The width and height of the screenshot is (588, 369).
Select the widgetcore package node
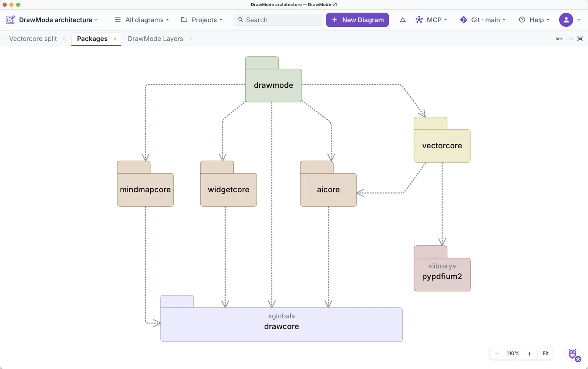[x=229, y=189]
